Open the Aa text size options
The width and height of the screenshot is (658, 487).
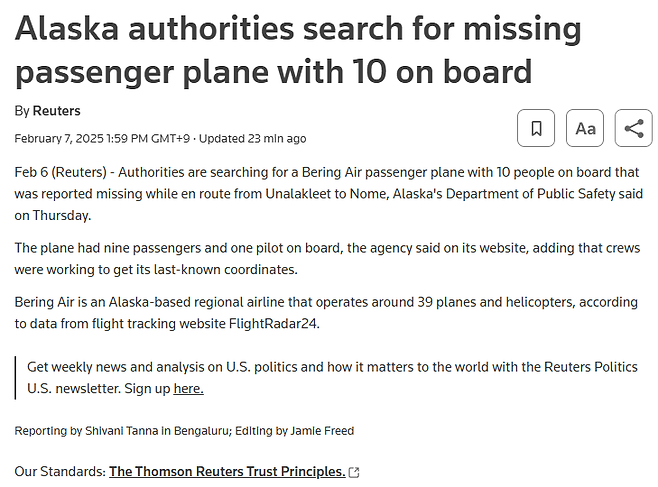click(x=585, y=129)
